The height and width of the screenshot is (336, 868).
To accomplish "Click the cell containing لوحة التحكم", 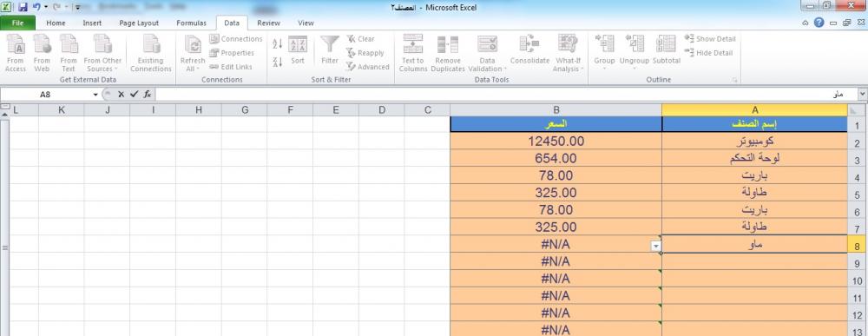I will pos(754,158).
